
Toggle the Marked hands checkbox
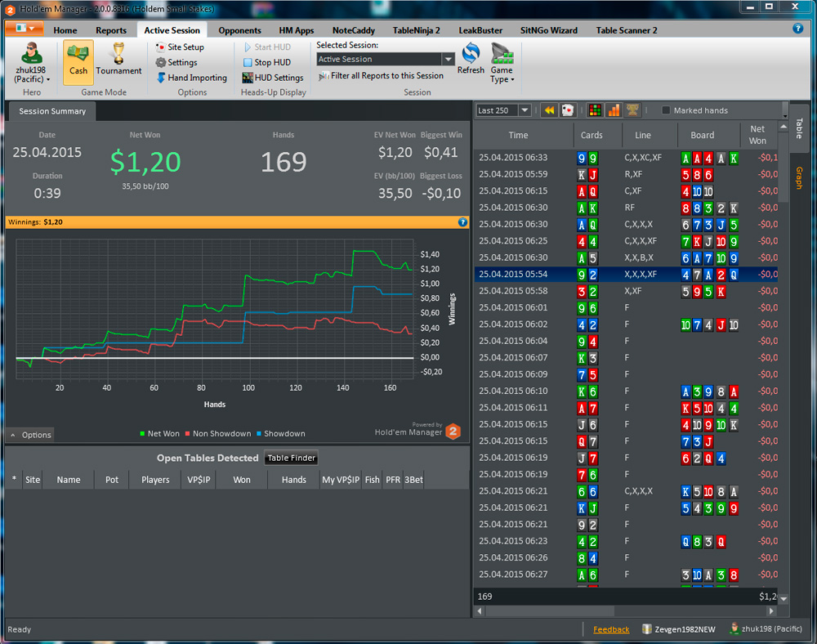point(665,110)
